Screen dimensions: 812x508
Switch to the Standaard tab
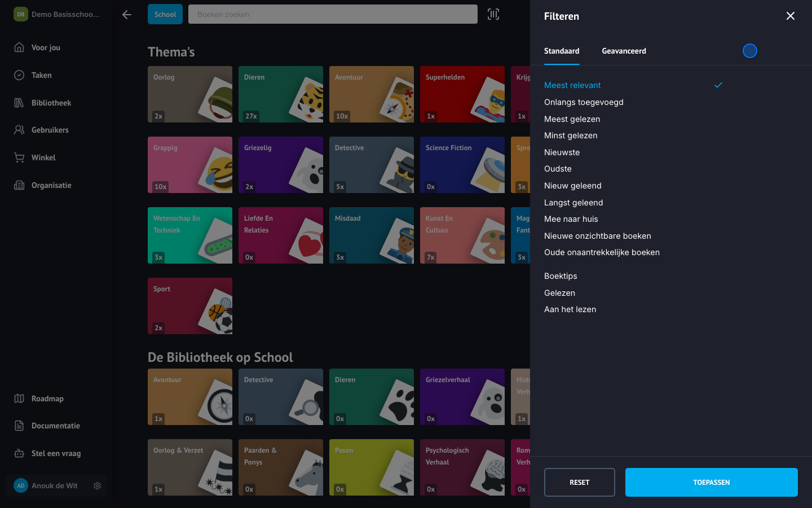[562, 51]
